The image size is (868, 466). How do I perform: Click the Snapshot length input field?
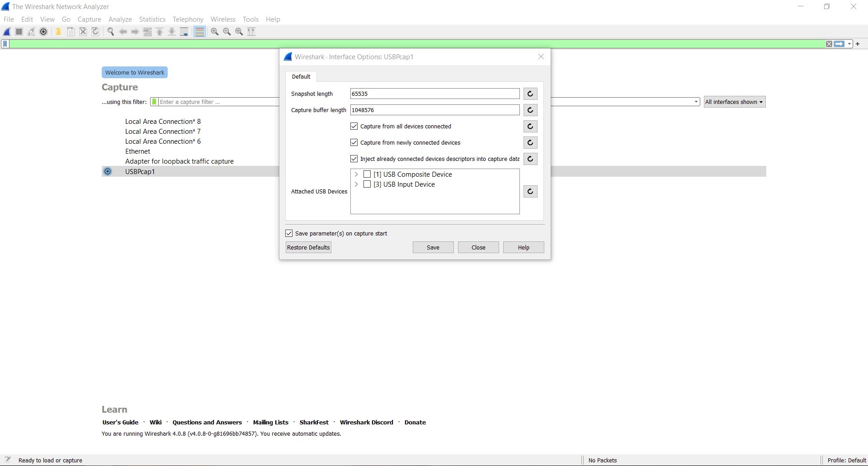point(435,94)
